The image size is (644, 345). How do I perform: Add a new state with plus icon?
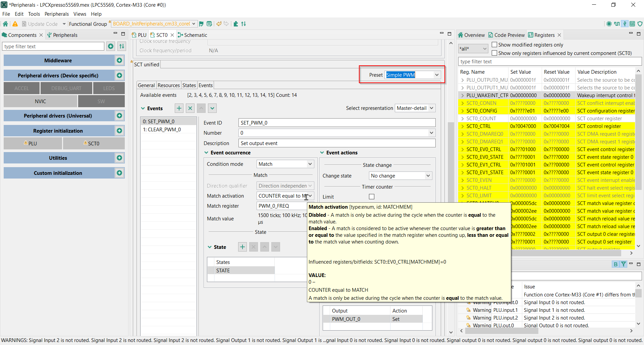pyautogui.click(x=242, y=247)
